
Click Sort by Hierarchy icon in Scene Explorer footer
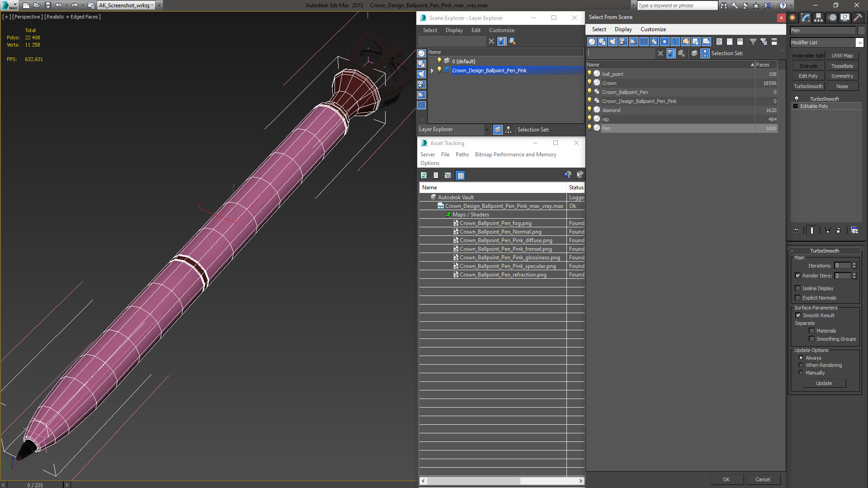(509, 130)
